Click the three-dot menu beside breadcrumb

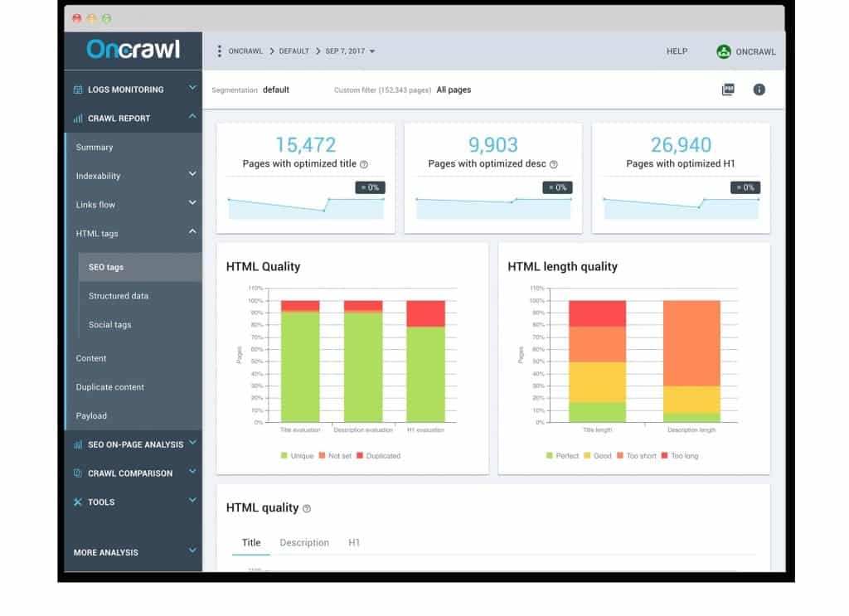coord(219,51)
